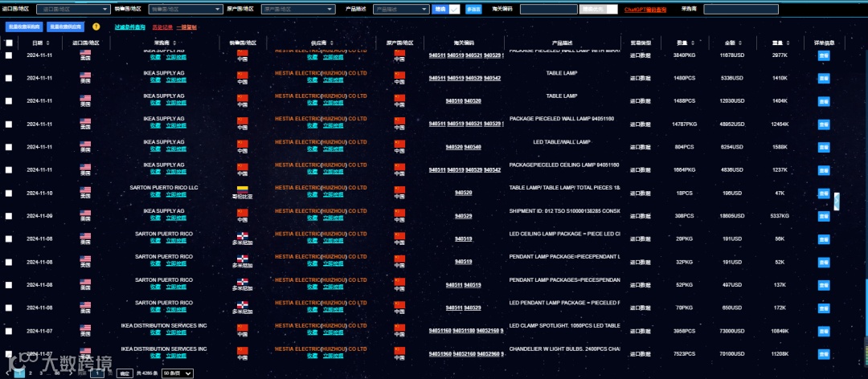Click the floating side widget at right edge

click(x=837, y=202)
